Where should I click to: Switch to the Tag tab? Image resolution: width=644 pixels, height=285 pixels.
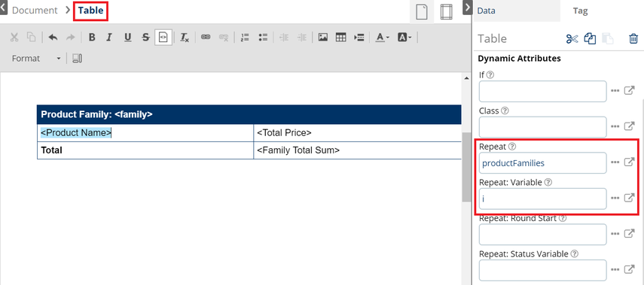580,11
